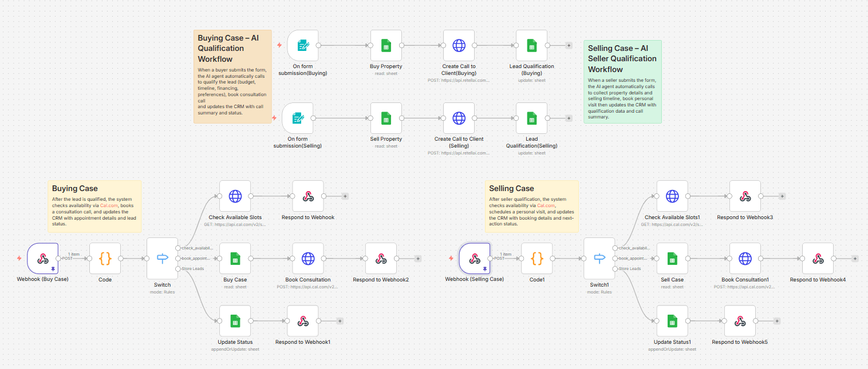Image resolution: width=868 pixels, height=369 pixels.
Task: Click the Store Leads output connector on Switch
Action: (178, 269)
